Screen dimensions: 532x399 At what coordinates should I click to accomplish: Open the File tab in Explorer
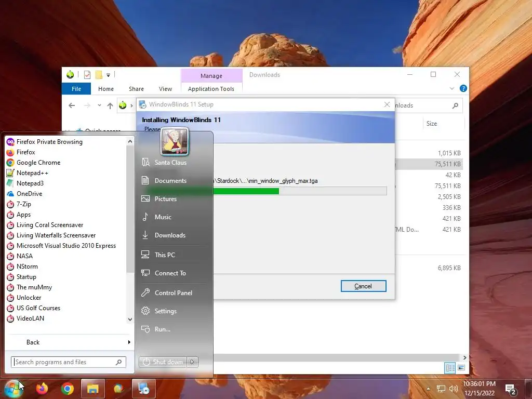coord(76,89)
